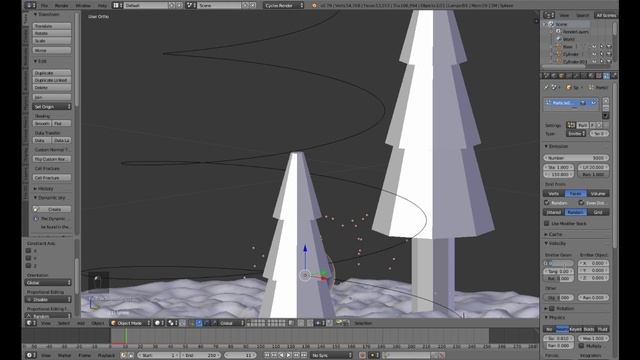Select the scale manipulator icon
This screenshot has height=360, width=640.
click(x=213, y=323)
